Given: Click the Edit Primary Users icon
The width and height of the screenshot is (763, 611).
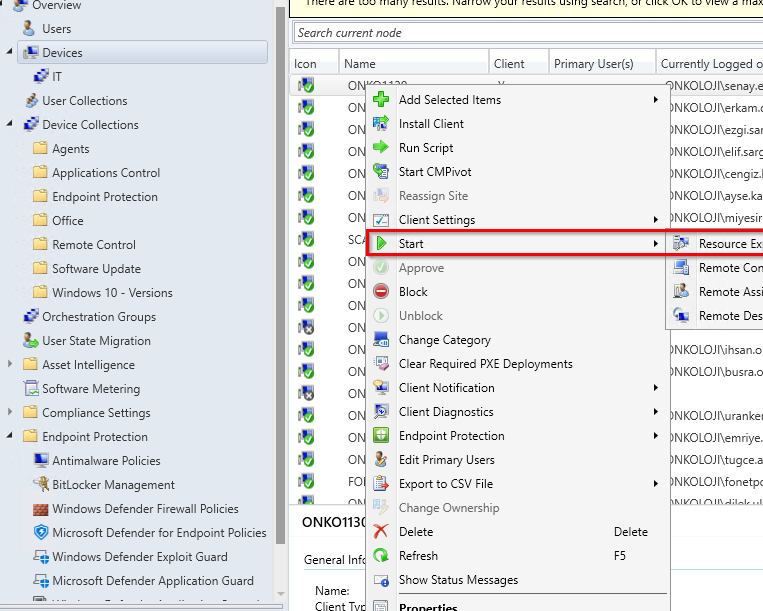Looking at the screenshot, I should (x=381, y=459).
